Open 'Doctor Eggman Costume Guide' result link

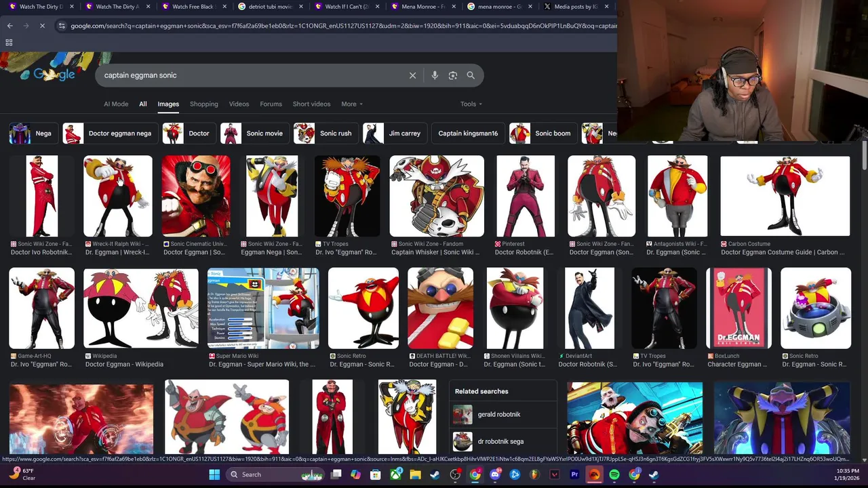tap(783, 252)
